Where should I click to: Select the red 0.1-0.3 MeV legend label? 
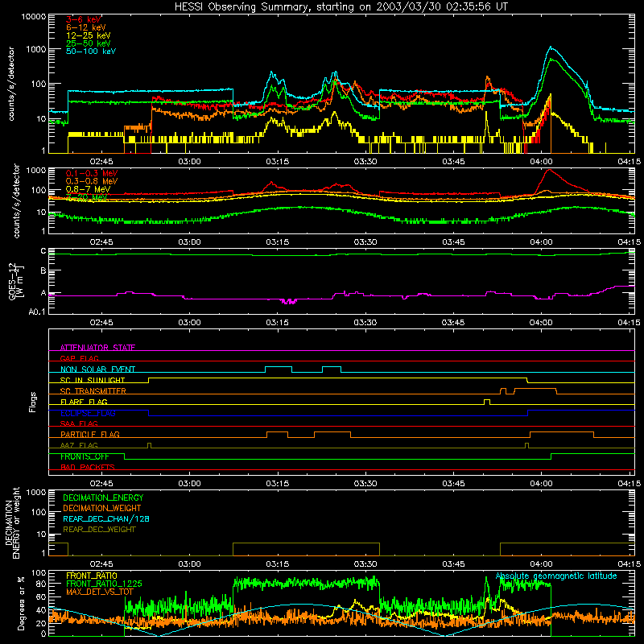tap(92, 173)
